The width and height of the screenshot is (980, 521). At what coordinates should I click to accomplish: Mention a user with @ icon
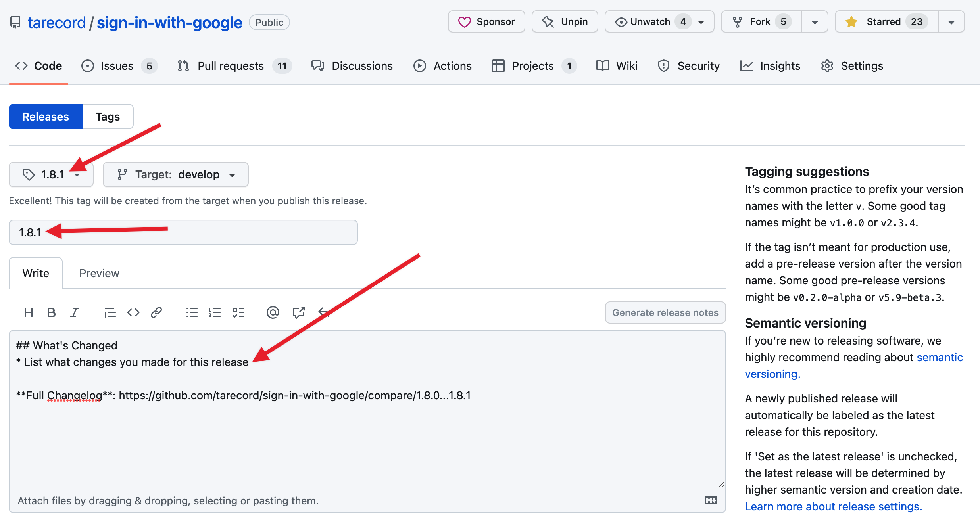point(273,313)
